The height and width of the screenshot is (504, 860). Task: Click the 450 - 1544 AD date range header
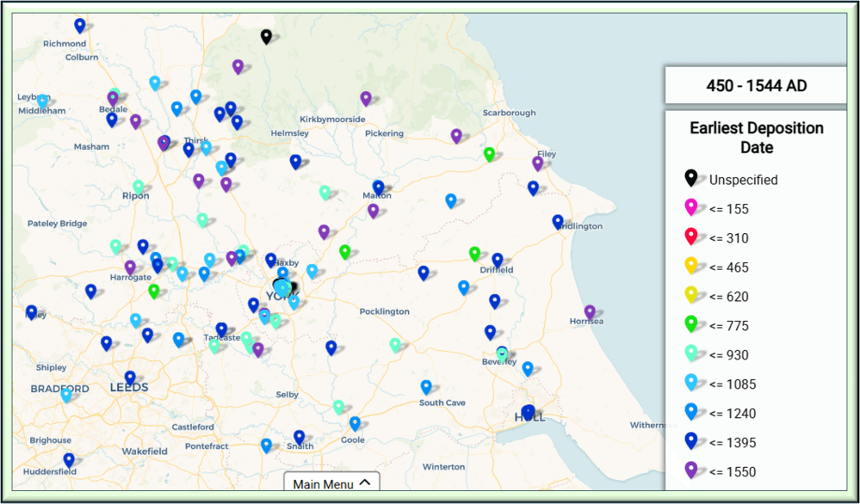pyautogui.click(x=756, y=86)
